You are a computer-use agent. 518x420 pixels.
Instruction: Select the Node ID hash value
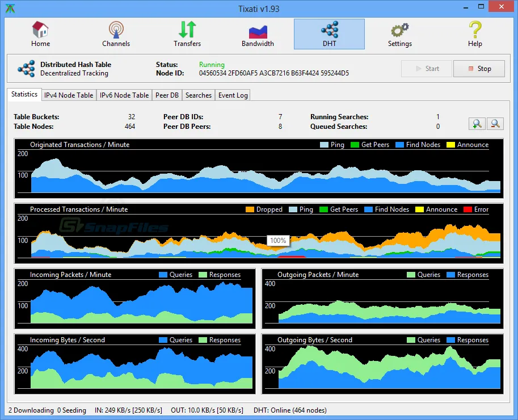(274, 73)
